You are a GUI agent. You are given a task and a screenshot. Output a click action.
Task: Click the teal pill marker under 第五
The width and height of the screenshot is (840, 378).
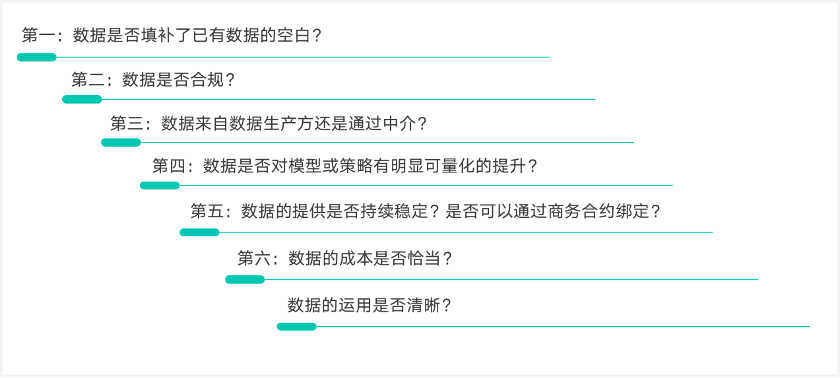pyautogui.click(x=199, y=232)
